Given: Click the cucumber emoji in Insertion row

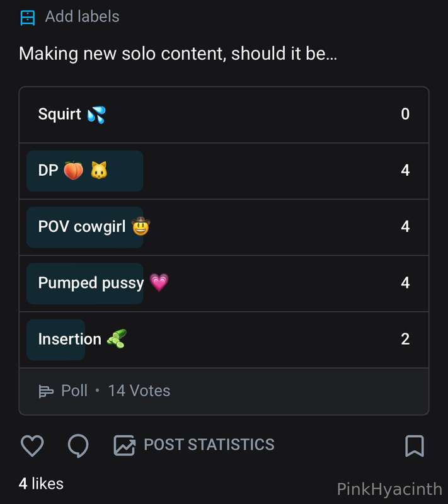Looking at the screenshot, I should click(x=117, y=339).
